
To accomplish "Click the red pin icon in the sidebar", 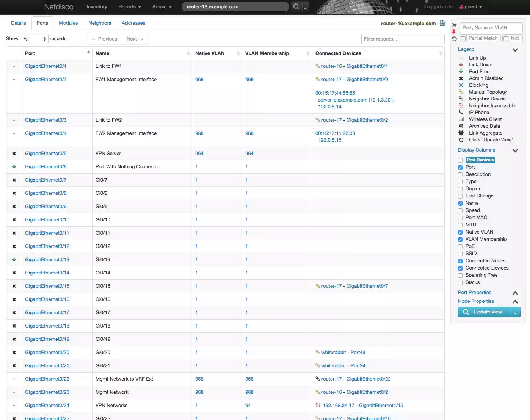I will coord(454,32).
